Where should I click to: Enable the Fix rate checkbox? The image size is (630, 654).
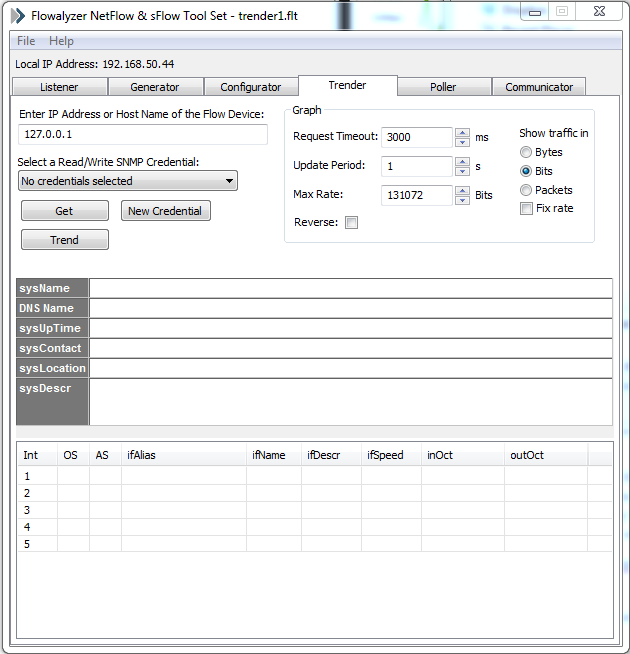point(526,208)
